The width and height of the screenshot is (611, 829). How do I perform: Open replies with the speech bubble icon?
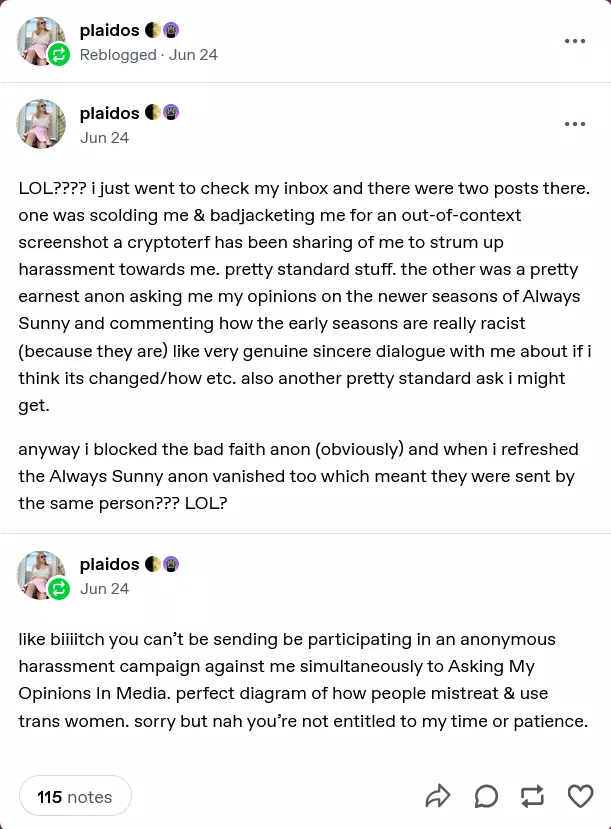tap(486, 796)
